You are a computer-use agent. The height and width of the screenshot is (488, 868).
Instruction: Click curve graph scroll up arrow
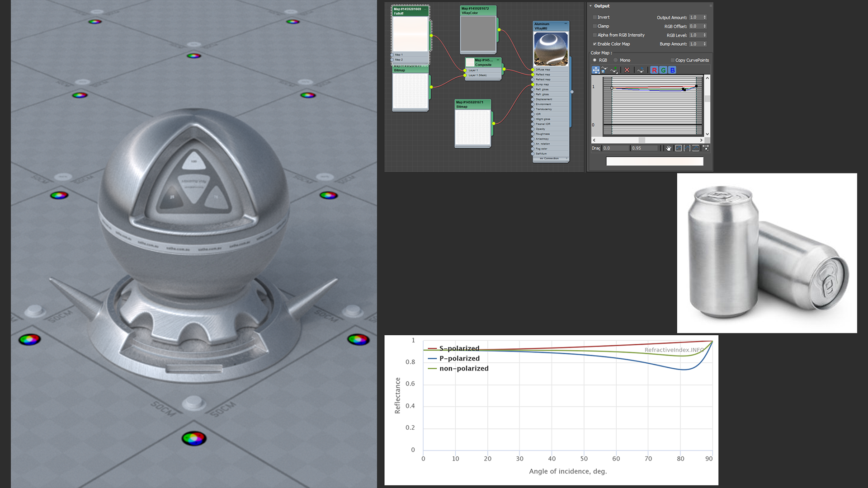pos(708,78)
